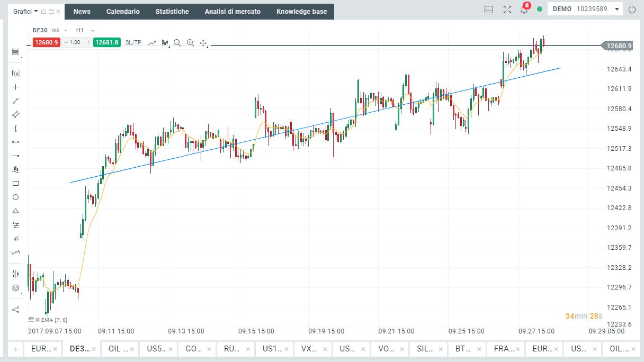Image resolution: width=644 pixels, height=362 pixels.
Task: Open the notifications bell
Action: point(524,10)
